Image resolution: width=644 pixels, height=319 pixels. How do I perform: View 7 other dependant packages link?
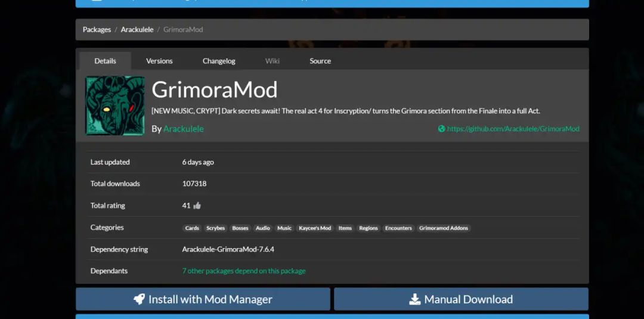click(244, 271)
